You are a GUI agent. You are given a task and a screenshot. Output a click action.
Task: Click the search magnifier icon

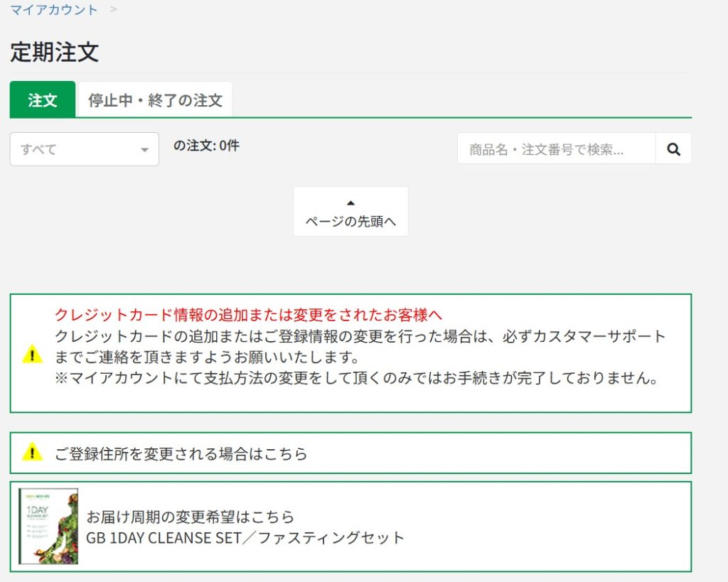point(673,148)
